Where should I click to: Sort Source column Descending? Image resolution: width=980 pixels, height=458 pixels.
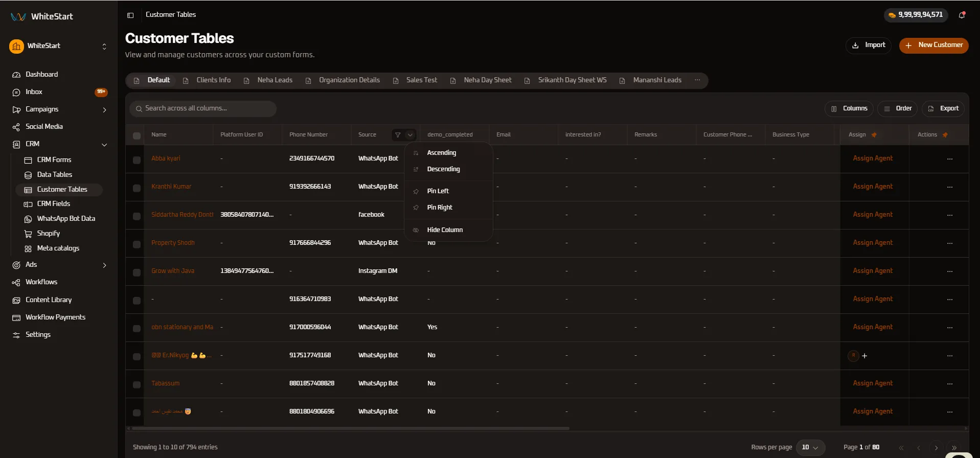click(x=448, y=169)
